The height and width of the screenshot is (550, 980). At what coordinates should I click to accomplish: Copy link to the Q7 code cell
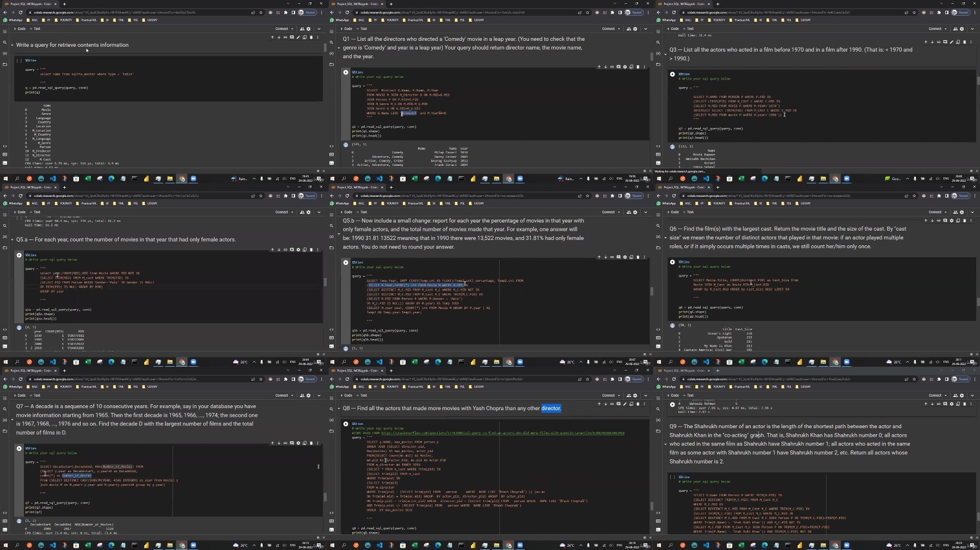(285, 443)
